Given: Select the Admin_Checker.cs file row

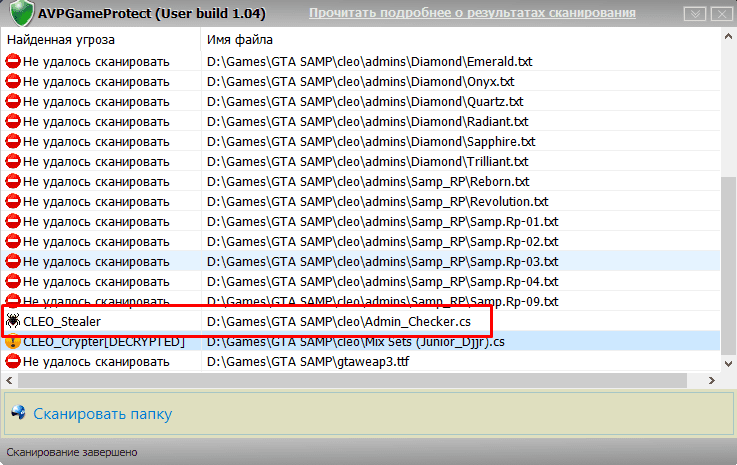Looking at the screenshot, I should [x=338, y=322].
